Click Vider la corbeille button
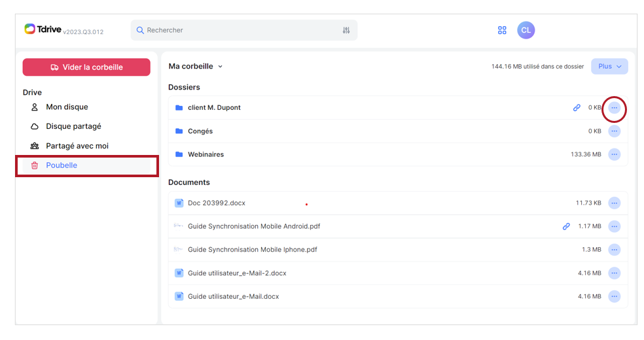 click(x=86, y=67)
